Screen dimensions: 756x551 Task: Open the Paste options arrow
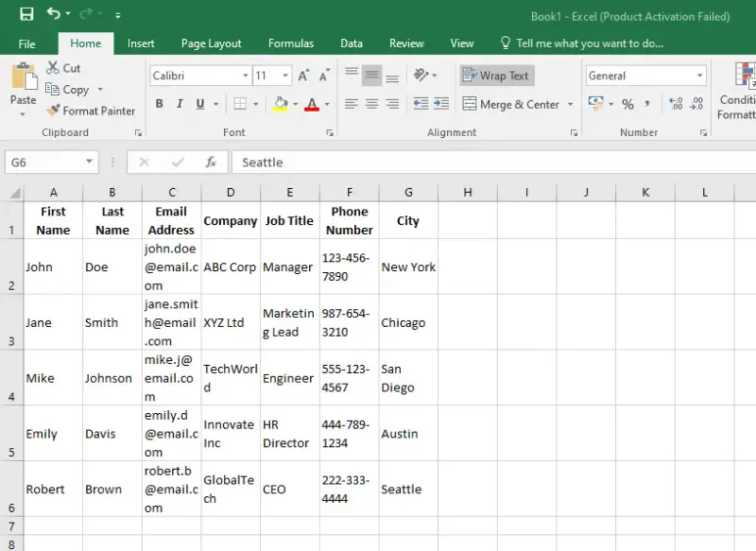tap(23, 114)
